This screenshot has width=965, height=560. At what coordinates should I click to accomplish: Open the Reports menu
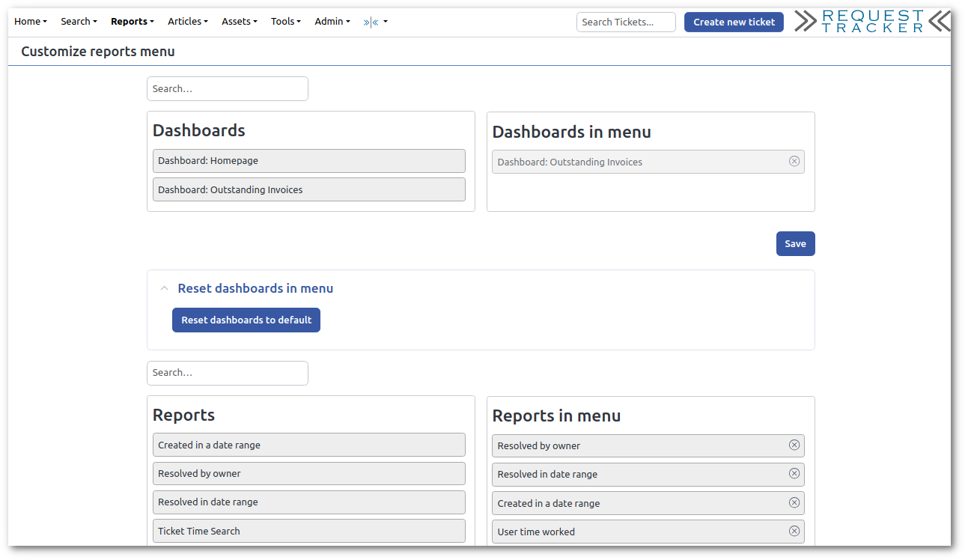point(132,22)
